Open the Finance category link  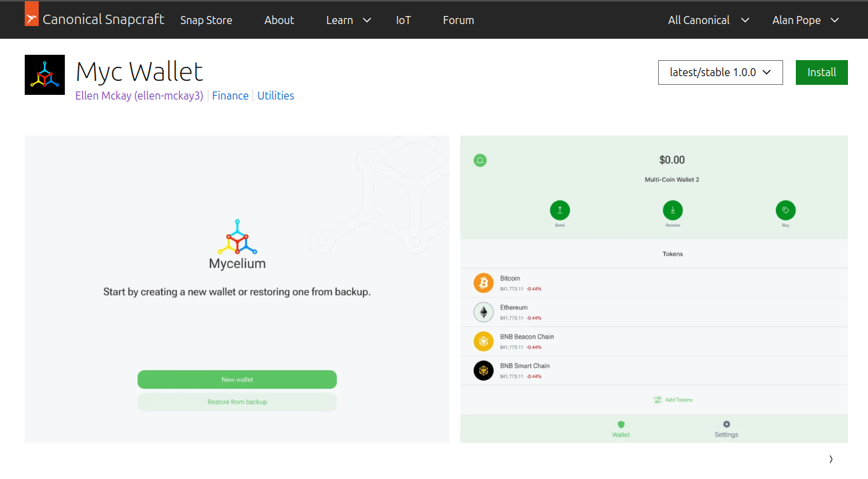point(231,96)
